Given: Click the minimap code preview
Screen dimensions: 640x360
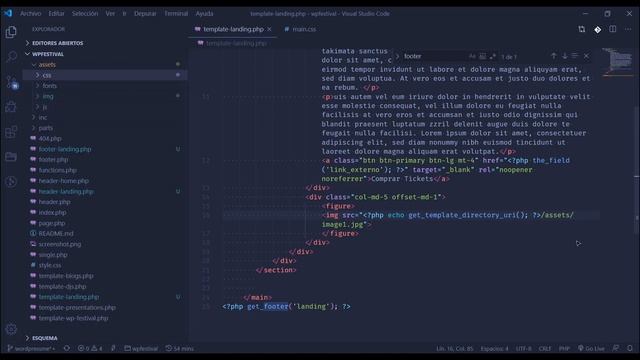Looking at the screenshot, I should 619,62.
